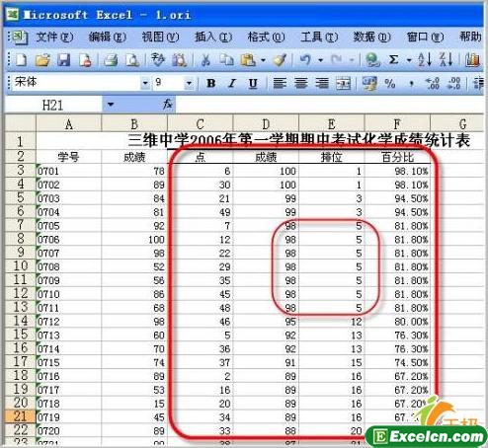This screenshot has width=488, height=448.
Task: Click the Sort Ascending icon
Action: click(425, 60)
